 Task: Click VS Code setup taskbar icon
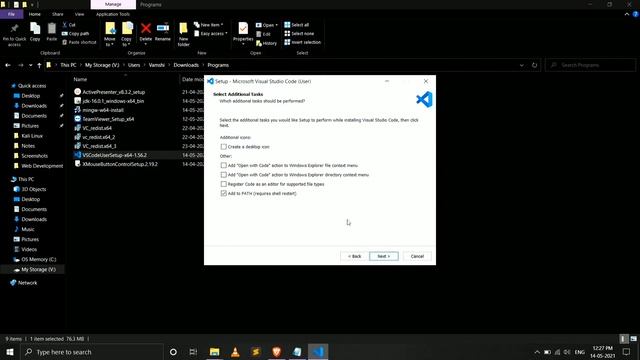(318, 351)
